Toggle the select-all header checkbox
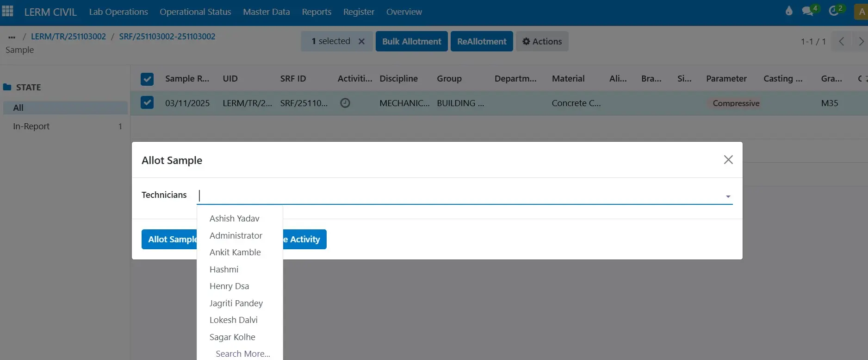Screen dimensions: 868x360 click(x=147, y=79)
